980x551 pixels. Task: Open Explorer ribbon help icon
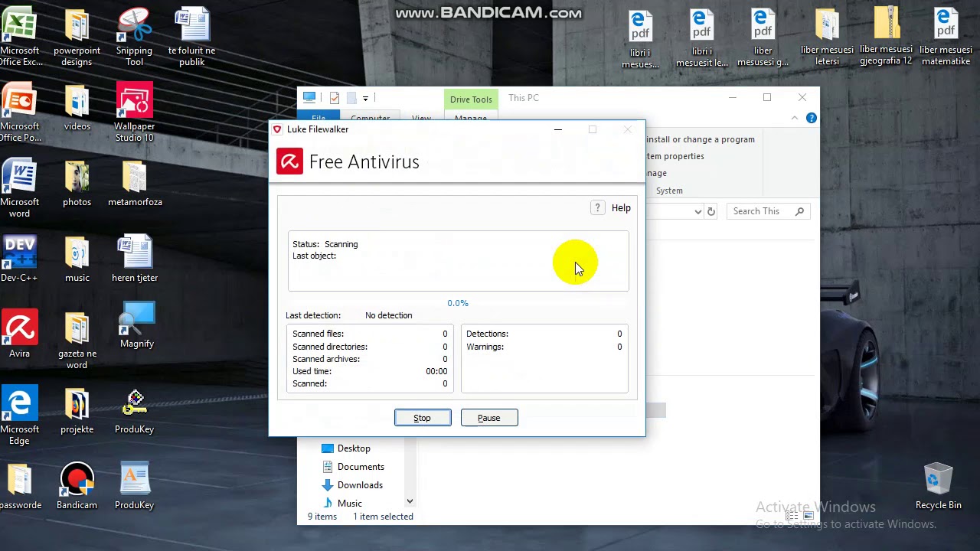(x=811, y=118)
